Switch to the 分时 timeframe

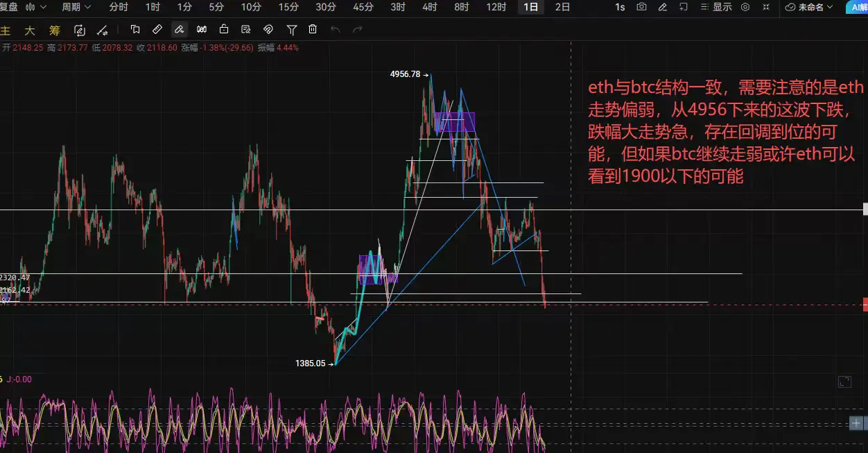click(x=119, y=7)
